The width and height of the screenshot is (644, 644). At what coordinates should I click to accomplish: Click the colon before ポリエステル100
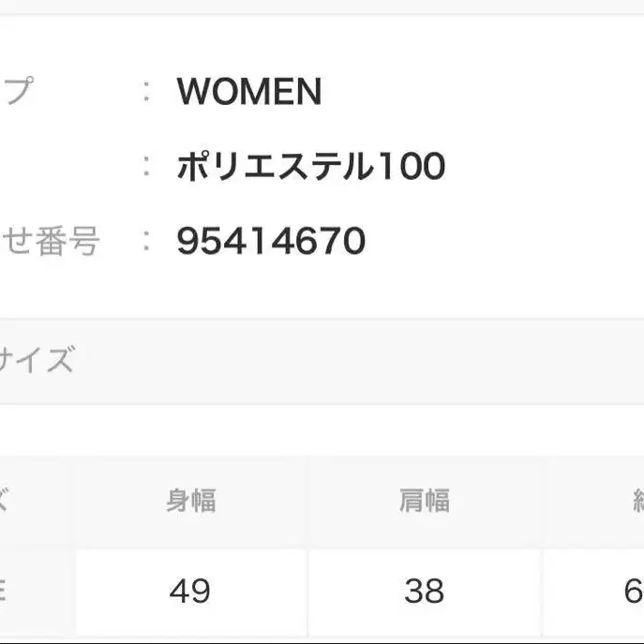pyautogui.click(x=146, y=167)
